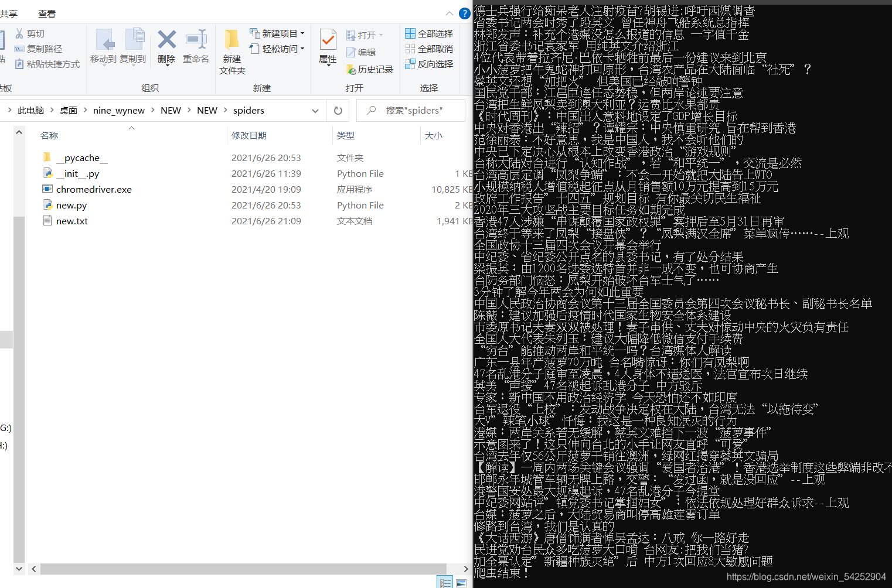Click the red Delete (删除) icon

pos(166,40)
